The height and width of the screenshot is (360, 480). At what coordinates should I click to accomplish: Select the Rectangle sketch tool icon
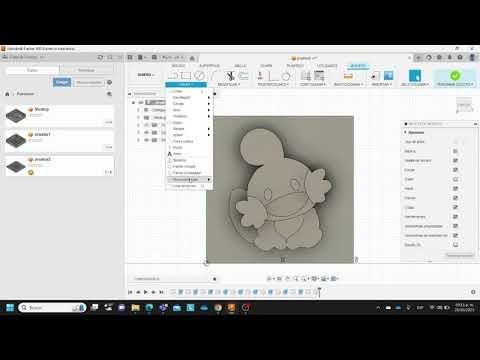click(x=186, y=76)
